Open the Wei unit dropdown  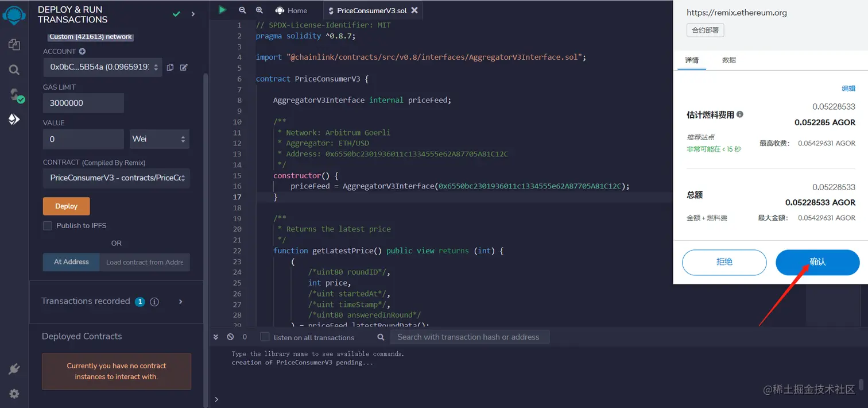click(160, 139)
